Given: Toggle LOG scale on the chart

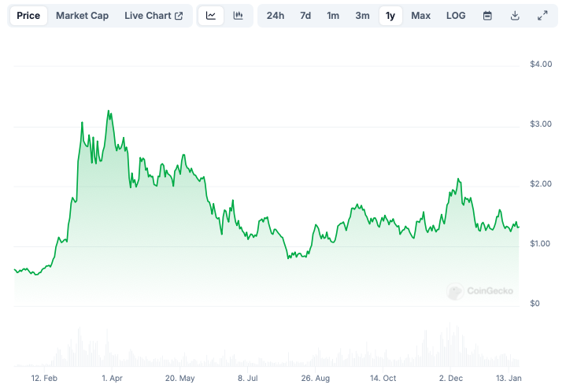Looking at the screenshot, I should click(x=456, y=16).
